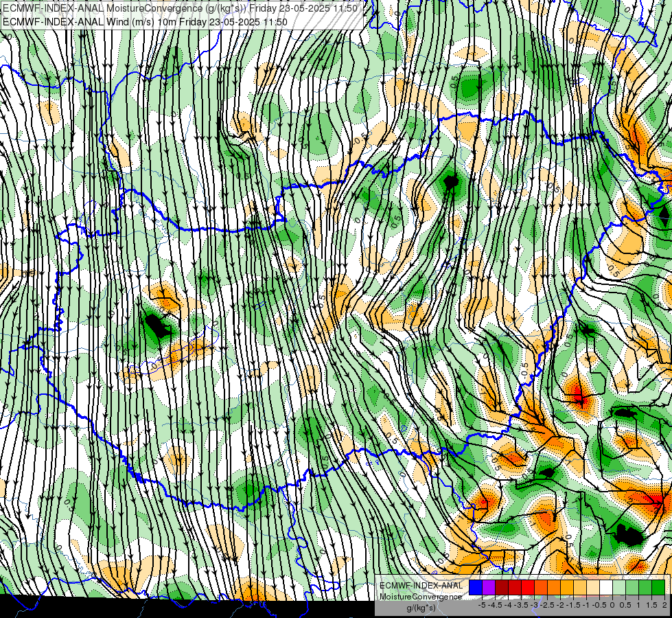
Task: Click the legend value -2.5
Action: pos(547,605)
